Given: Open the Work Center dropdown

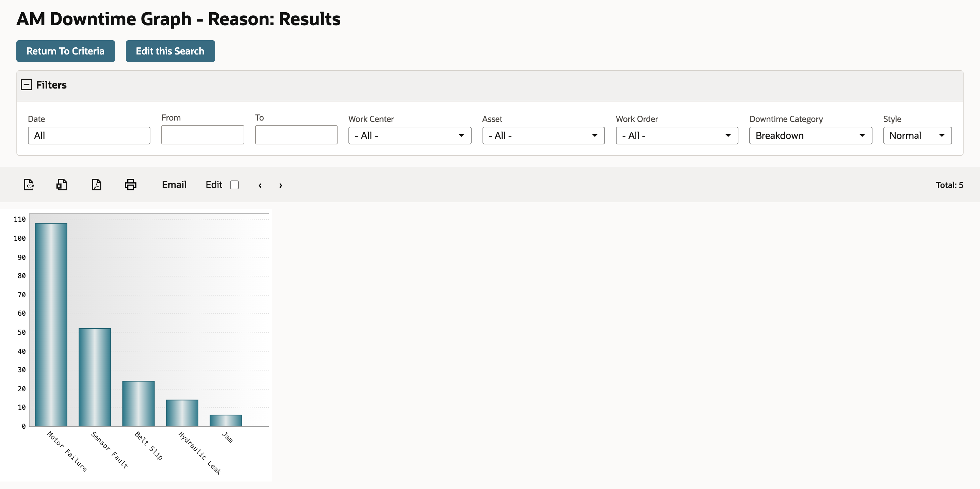Looking at the screenshot, I should 410,136.
